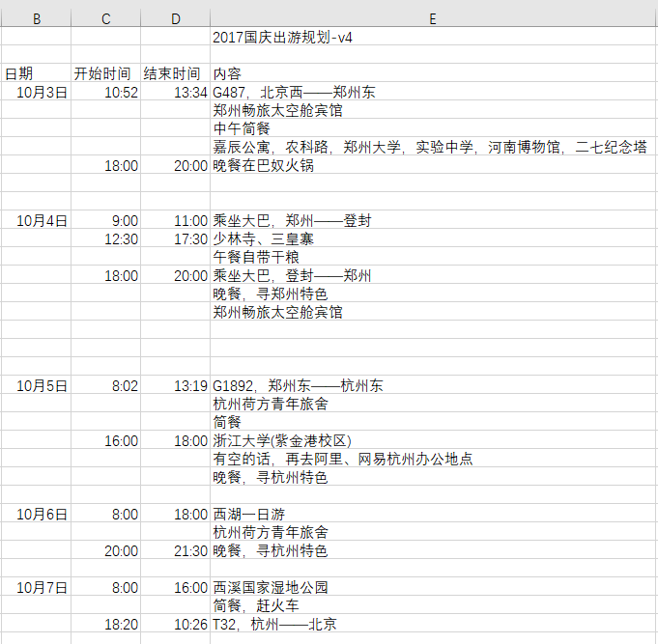658x644 pixels.
Task: Click the 结束时间 header cell
Action: tap(173, 74)
